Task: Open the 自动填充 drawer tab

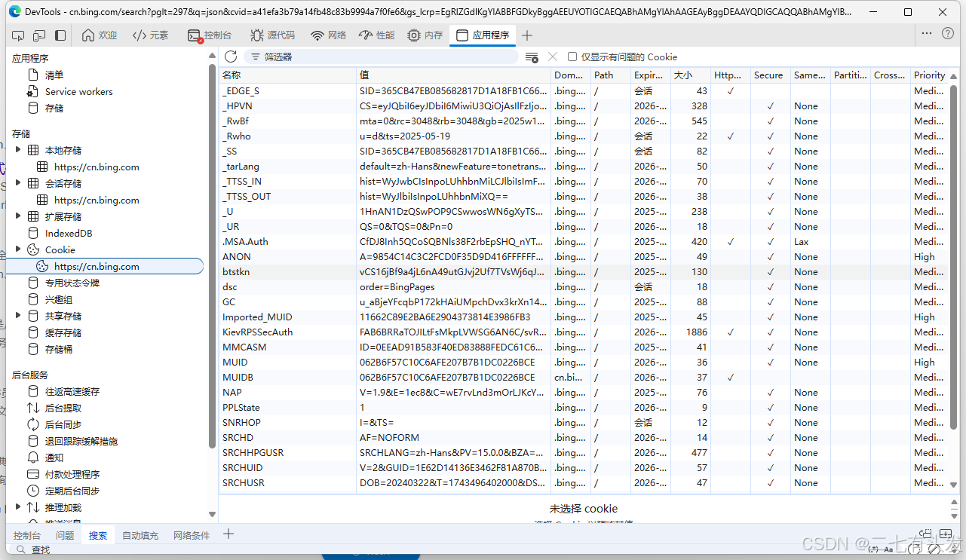Action: click(140, 535)
